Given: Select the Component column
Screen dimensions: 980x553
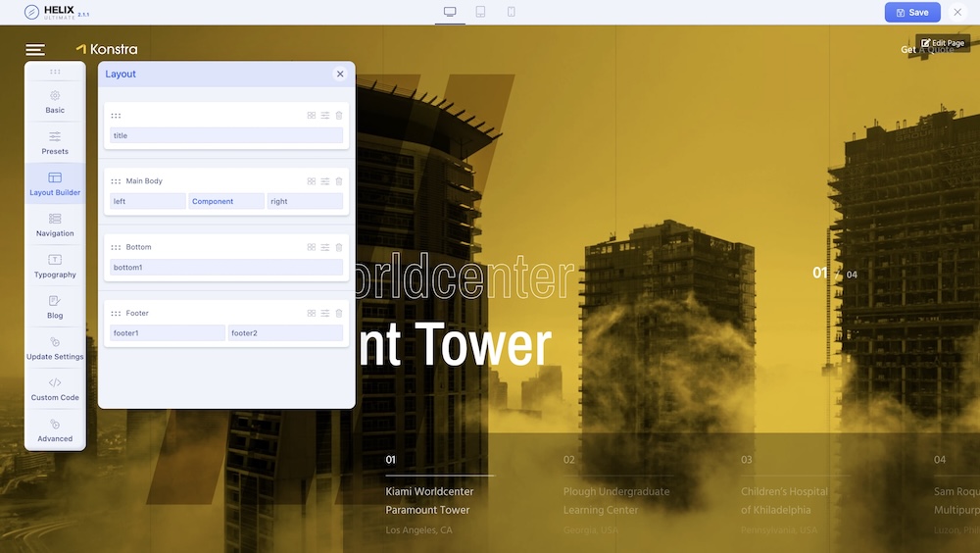Looking at the screenshot, I should coord(226,201).
